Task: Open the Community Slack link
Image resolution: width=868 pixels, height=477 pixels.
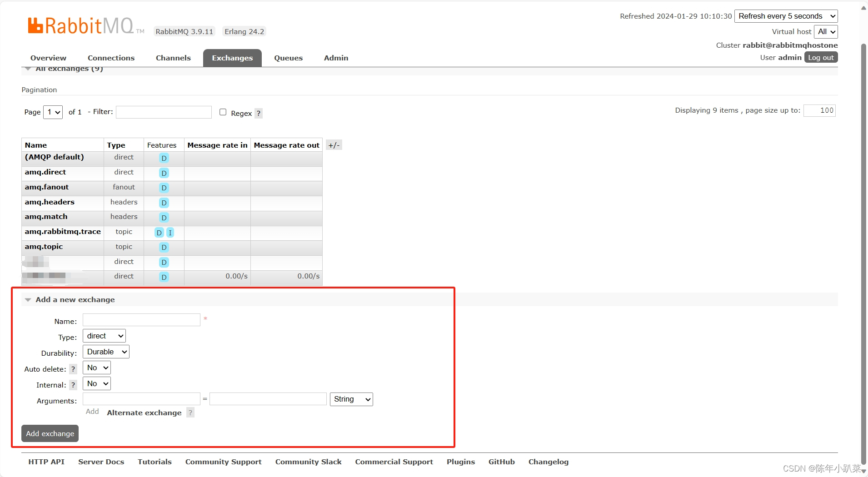Action: (308, 462)
